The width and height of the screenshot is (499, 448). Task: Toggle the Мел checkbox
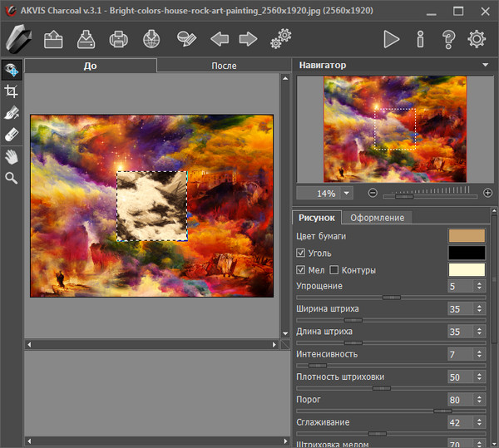coord(301,270)
